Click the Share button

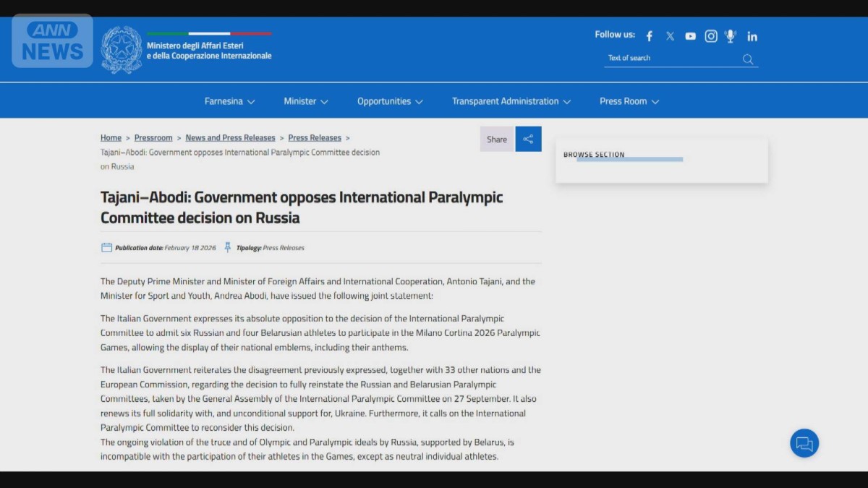[496, 139]
